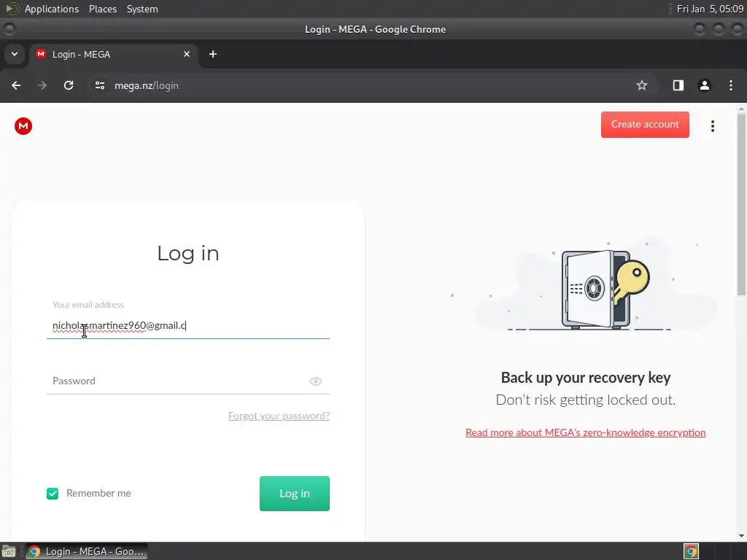
Task: Click Chrome icon in bottom panel tray
Action: point(691,551)
